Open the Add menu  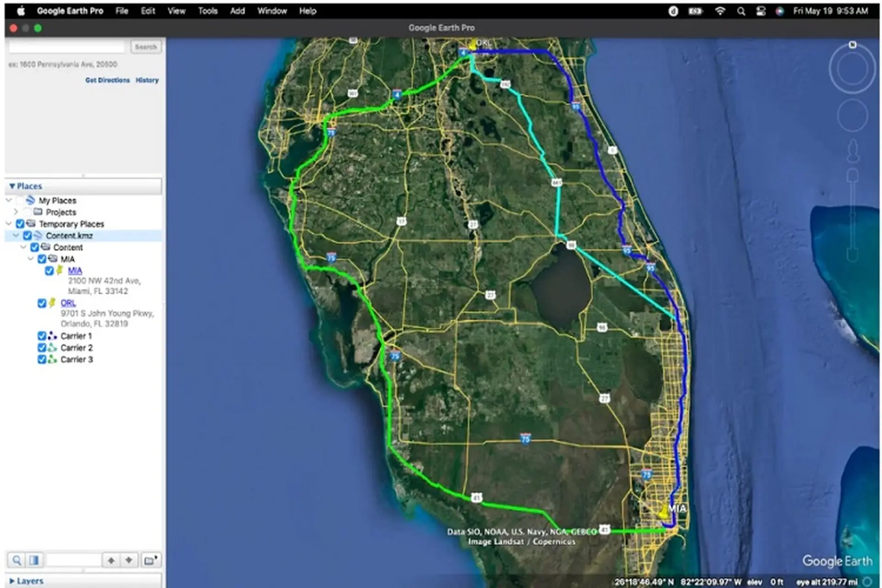(x=237, y=11)
